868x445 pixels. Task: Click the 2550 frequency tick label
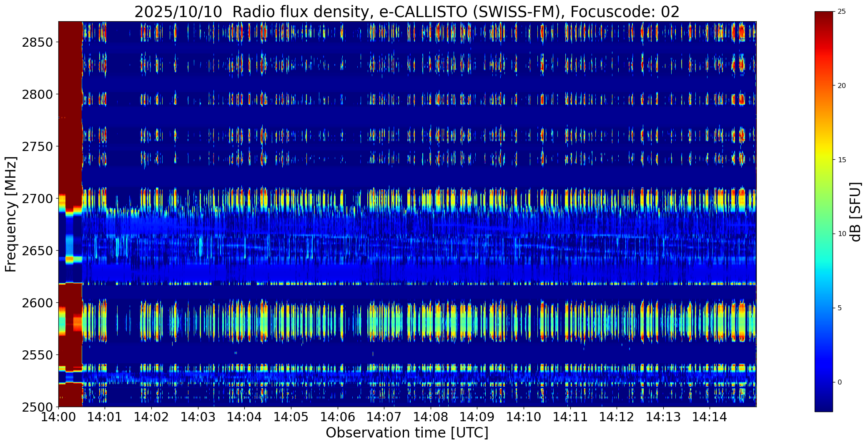click(38, 355)
